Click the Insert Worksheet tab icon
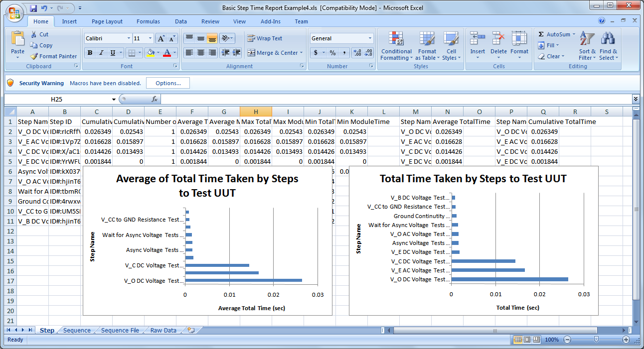Screen dimensions: 644x349 (x=190, y=330)
